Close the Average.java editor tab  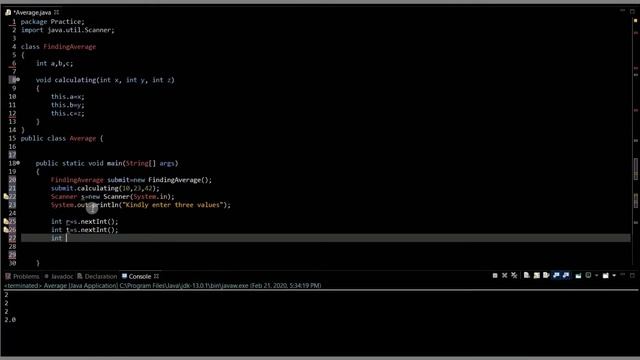(57, 12)
